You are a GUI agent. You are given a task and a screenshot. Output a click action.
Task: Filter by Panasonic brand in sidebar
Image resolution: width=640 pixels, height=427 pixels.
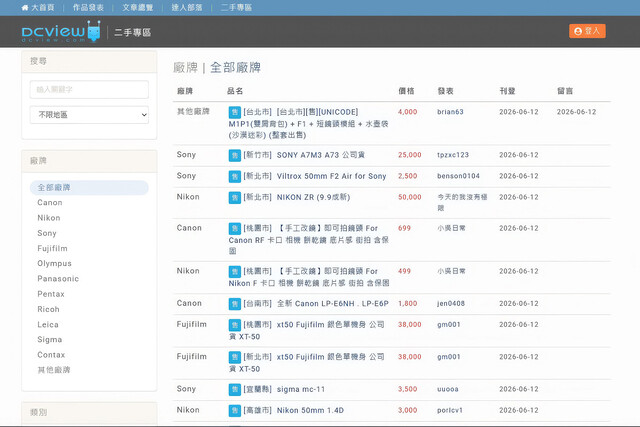click(58, 279)
